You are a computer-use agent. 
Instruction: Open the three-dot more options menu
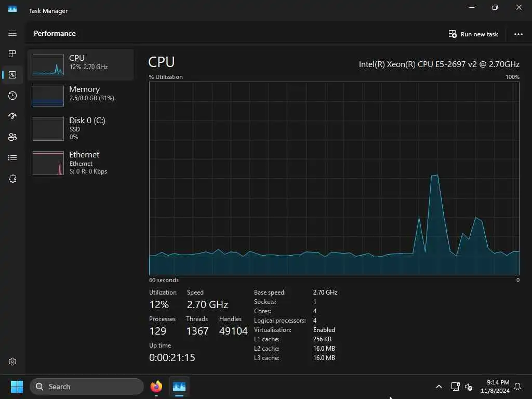(518, 34)
